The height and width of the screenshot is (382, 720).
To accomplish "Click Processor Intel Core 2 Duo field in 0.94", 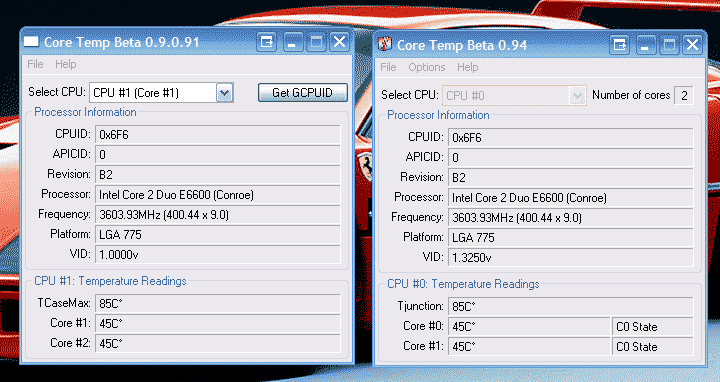I will point(571,197).
